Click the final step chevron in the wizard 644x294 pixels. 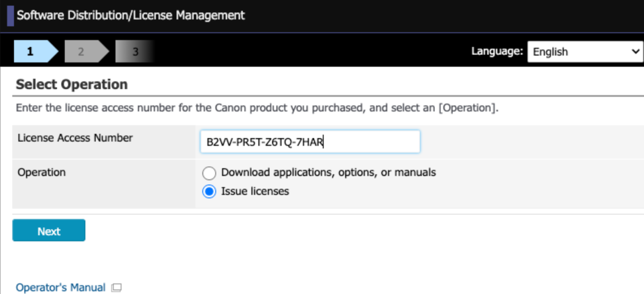134,51
